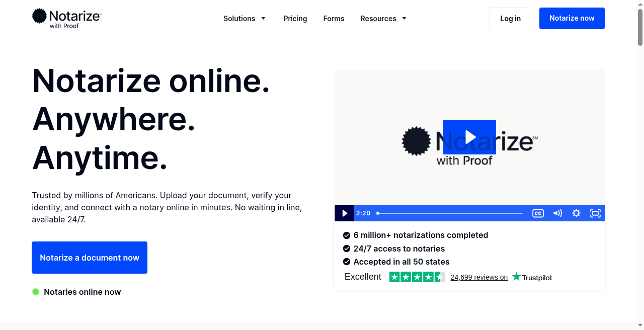This screenshot has height=330, width=644.
Task: Click the Log in button
Action: coord(510,19)
